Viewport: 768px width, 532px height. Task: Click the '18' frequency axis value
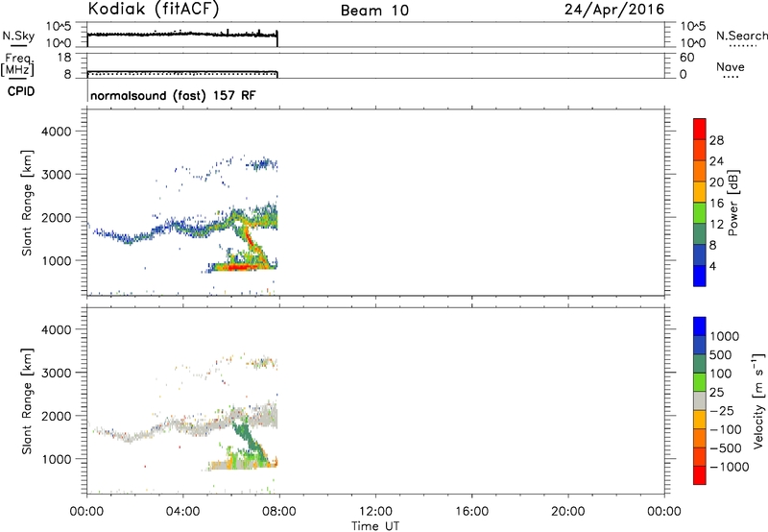click(x=64, y=58)
